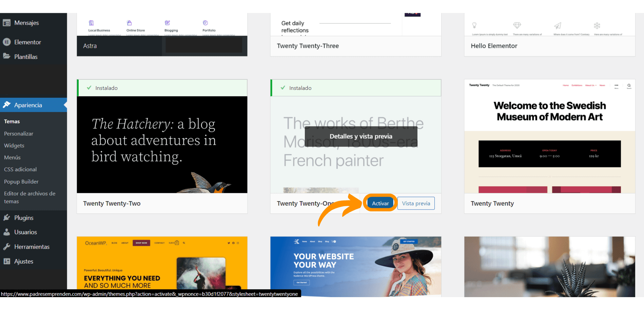Click the green checkmark on Twenty Twenty-One

tap(283, 88)
